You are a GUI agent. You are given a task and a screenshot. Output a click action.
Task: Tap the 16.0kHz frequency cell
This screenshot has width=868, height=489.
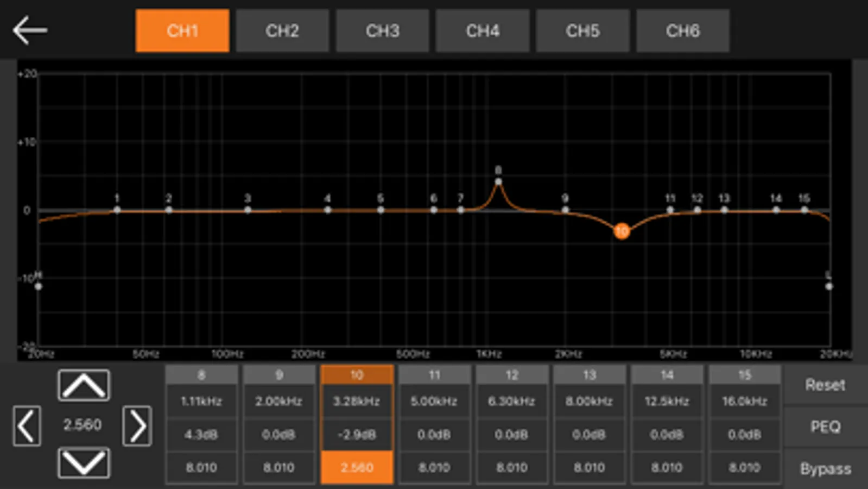pyautogui.click(x=745, y=402)
